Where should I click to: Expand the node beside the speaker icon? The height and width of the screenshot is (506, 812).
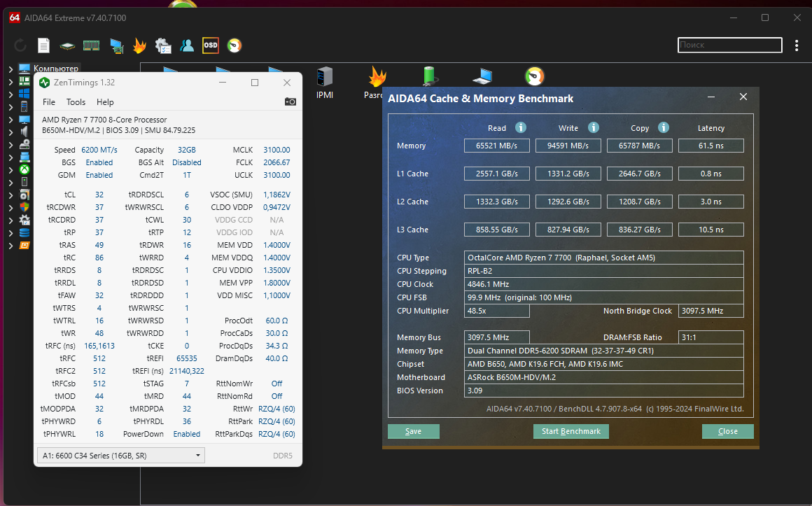click(x=10, y=132)
